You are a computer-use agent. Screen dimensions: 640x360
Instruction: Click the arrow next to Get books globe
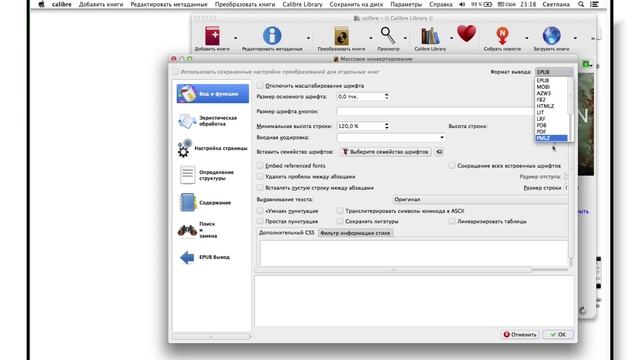click(575, 38)
